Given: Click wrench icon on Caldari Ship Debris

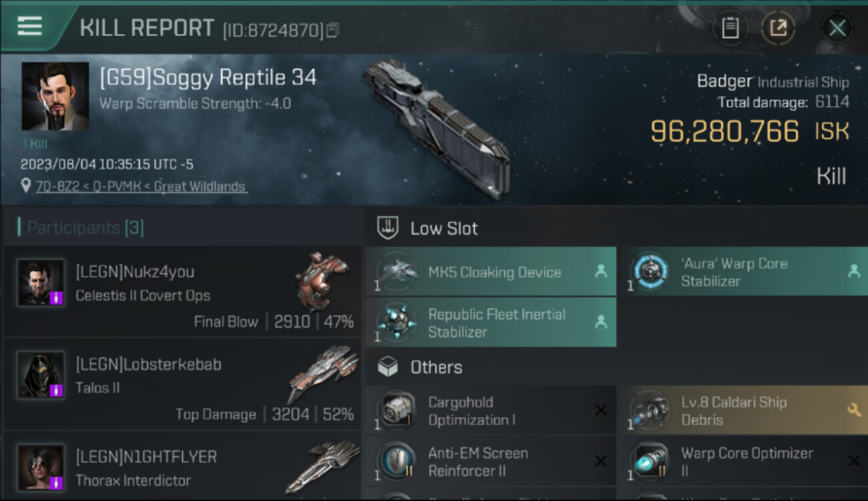Looking at the screenshot, I should 853,410.
